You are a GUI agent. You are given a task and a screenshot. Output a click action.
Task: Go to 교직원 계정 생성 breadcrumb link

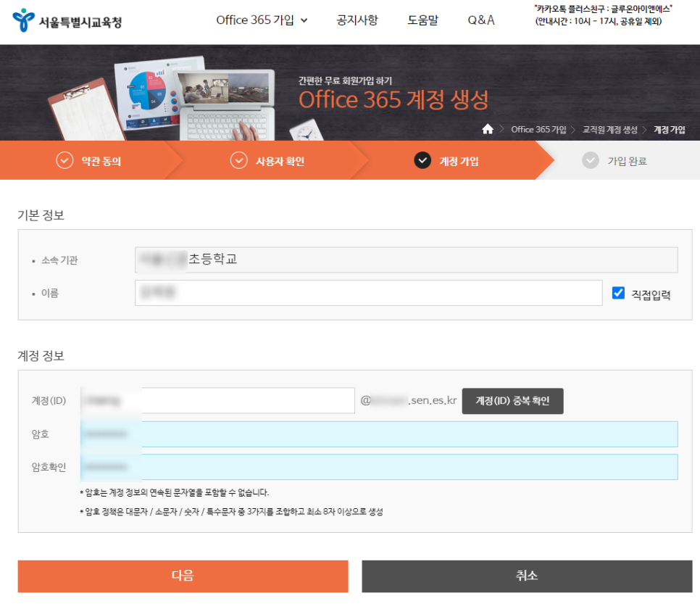click(610, 130)
